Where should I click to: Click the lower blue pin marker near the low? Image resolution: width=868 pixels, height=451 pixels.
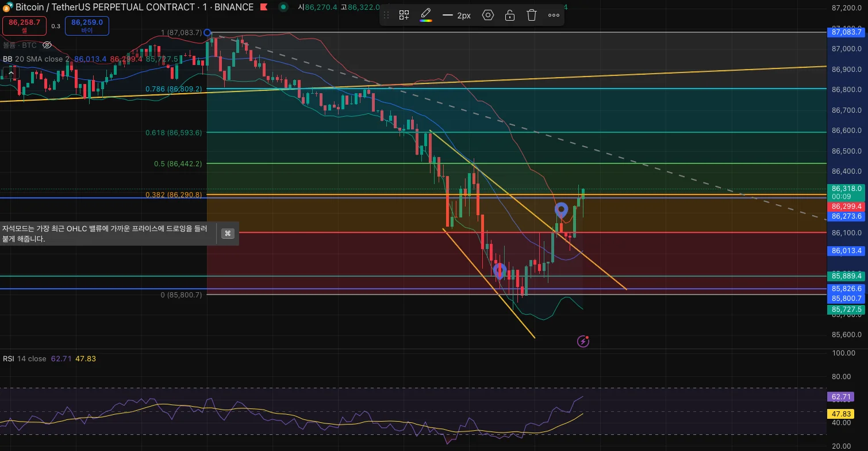click(x=499, y=271)
